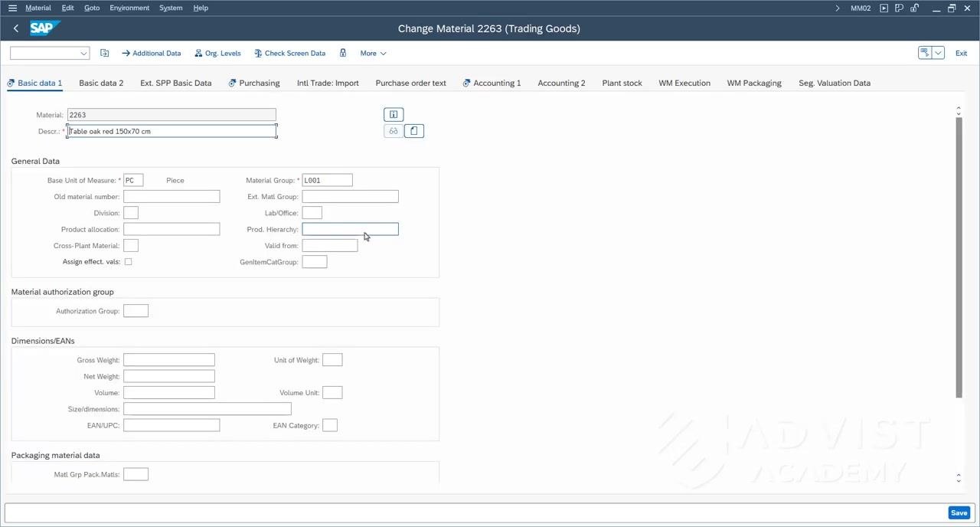Open the Material menu
This screenshot has height=527, width=980.
coord(38,8)
